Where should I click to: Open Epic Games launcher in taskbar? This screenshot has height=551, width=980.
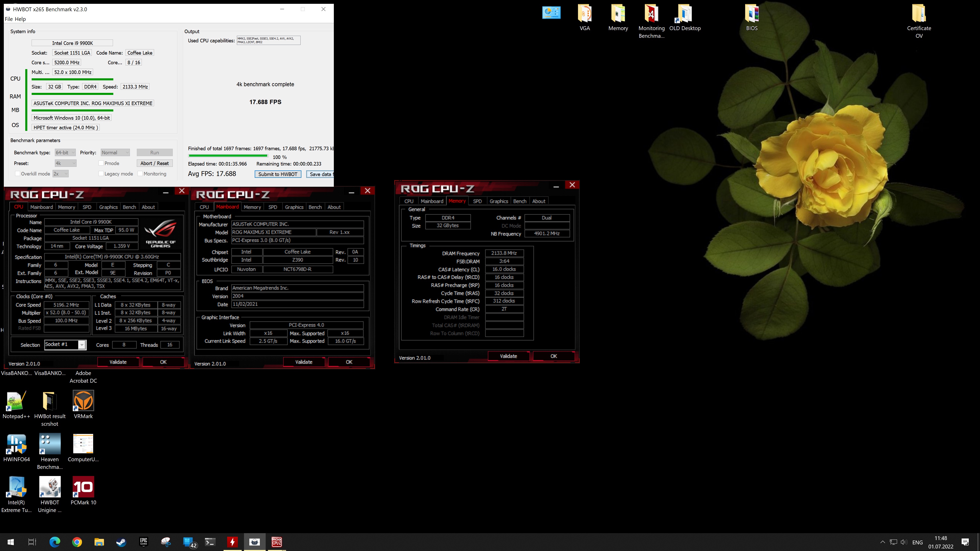[143, 542]
